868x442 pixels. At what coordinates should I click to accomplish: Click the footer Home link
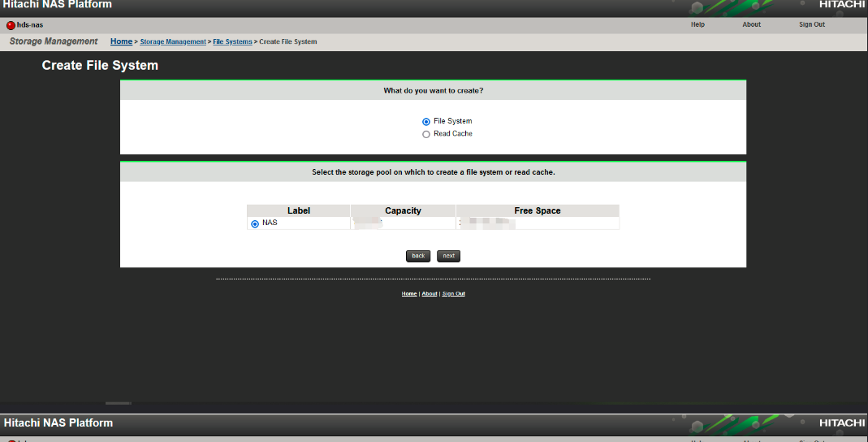click(409, 293)
